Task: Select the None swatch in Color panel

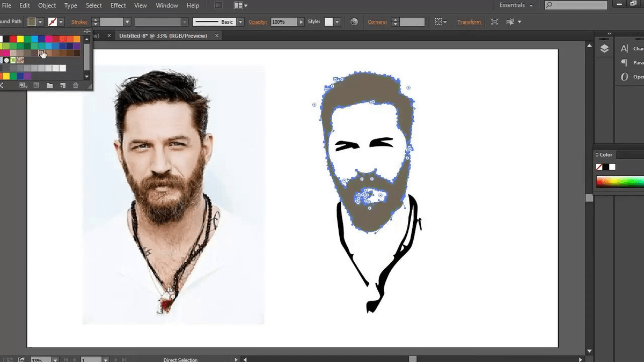Action: point(599,166)
